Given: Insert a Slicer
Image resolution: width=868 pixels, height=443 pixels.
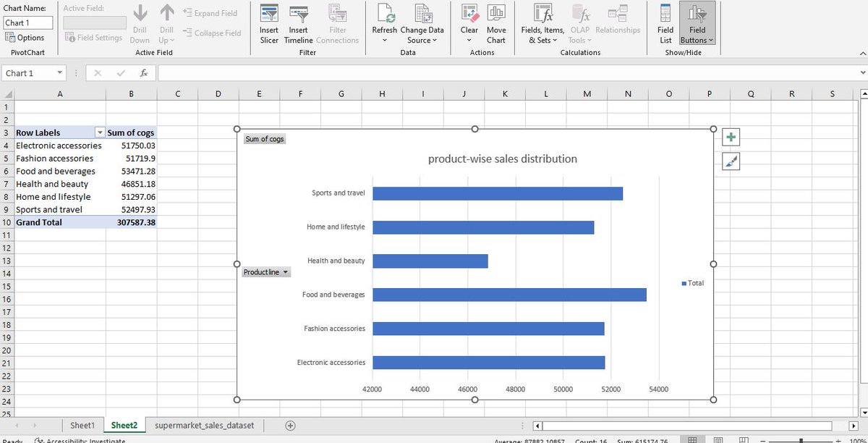Looking at the screenshot, I should point(269,23).
